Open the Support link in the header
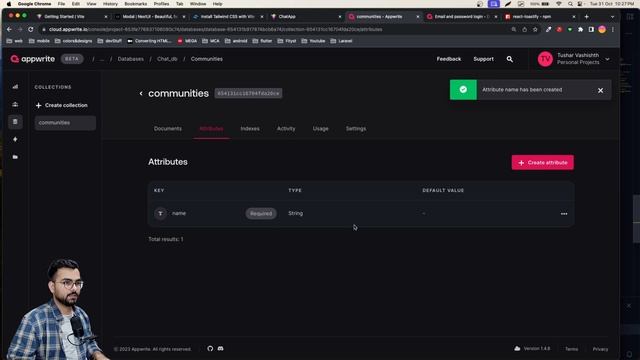 click(483, 59)
